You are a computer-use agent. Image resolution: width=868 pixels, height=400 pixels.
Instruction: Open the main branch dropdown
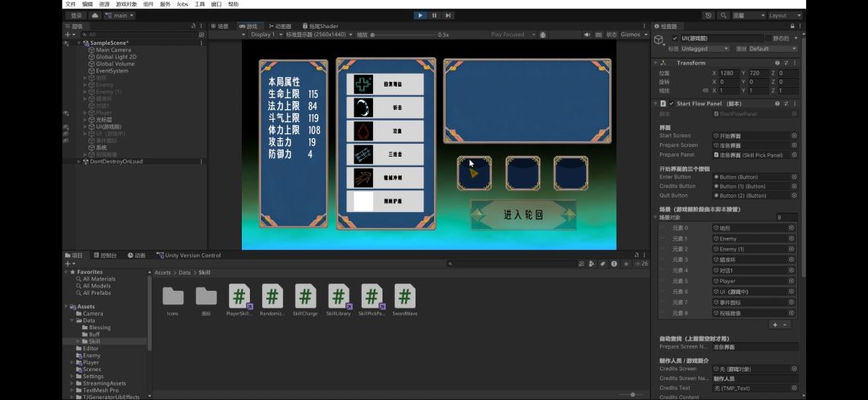pos(120,15)
